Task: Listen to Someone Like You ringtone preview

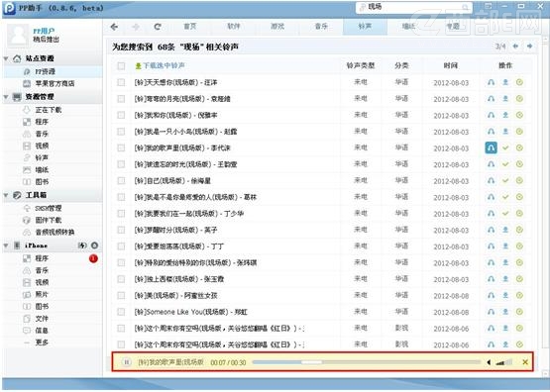Action: click(492, 312)
